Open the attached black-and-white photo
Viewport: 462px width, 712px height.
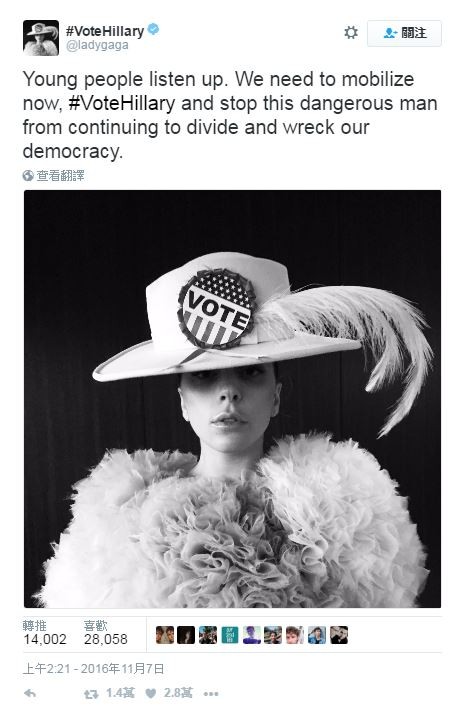[x=232, y=399]
